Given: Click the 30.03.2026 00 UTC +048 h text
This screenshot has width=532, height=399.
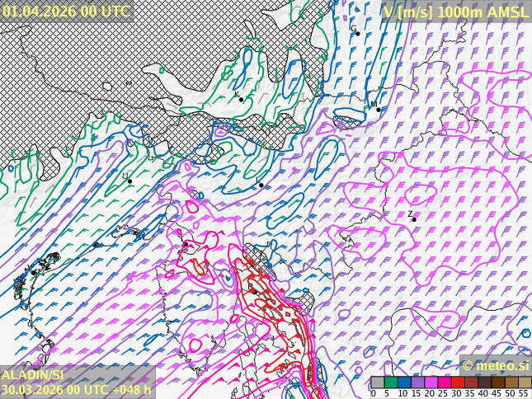Looking at the screenshot, I should coord(76,390).
